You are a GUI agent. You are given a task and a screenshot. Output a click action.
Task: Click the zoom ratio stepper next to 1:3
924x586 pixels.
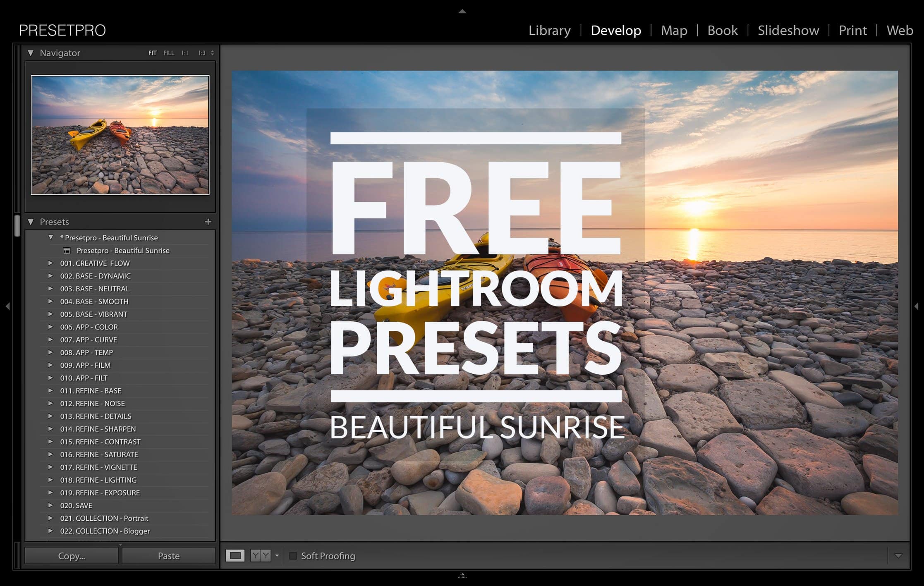[x=212, y=53]
